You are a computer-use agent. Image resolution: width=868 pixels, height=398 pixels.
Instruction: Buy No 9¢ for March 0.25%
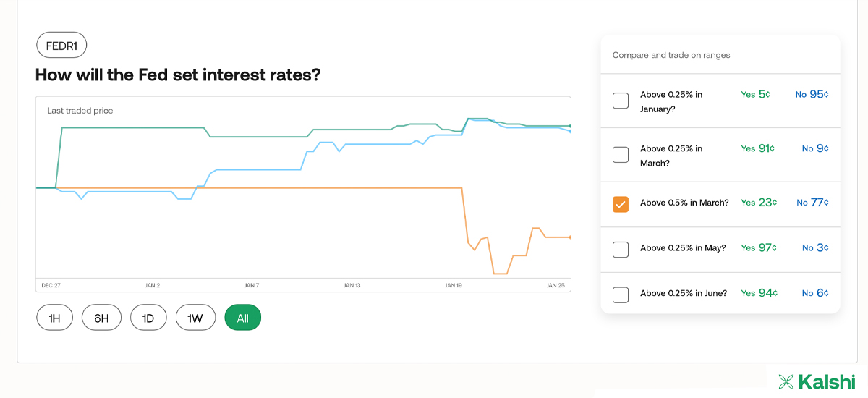coord(815,148)
